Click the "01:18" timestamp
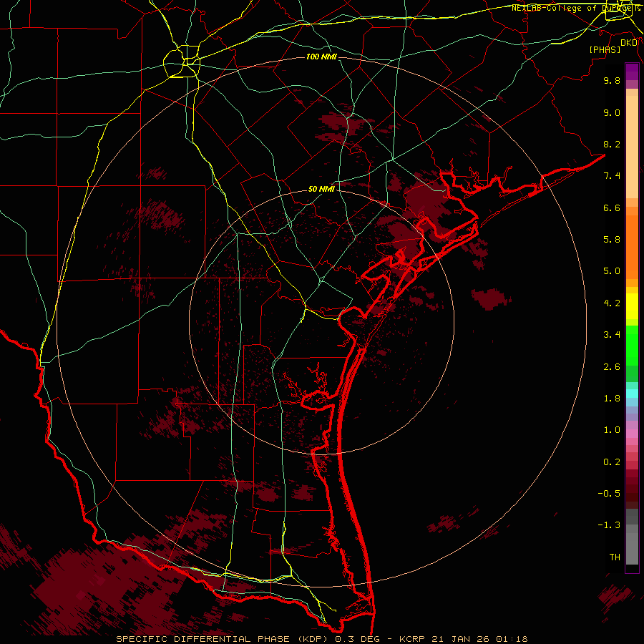 point(512,639)
